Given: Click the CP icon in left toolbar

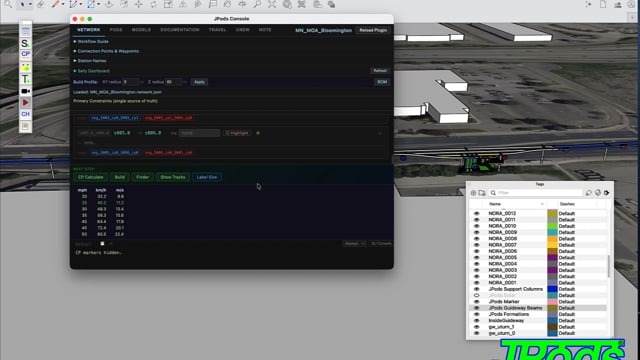Looking at the screenshot, I should pos(25,54).
